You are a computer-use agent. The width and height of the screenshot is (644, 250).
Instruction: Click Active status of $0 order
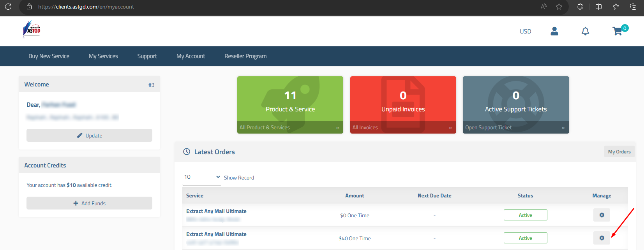pyautogui.click(x=525, y=215)
